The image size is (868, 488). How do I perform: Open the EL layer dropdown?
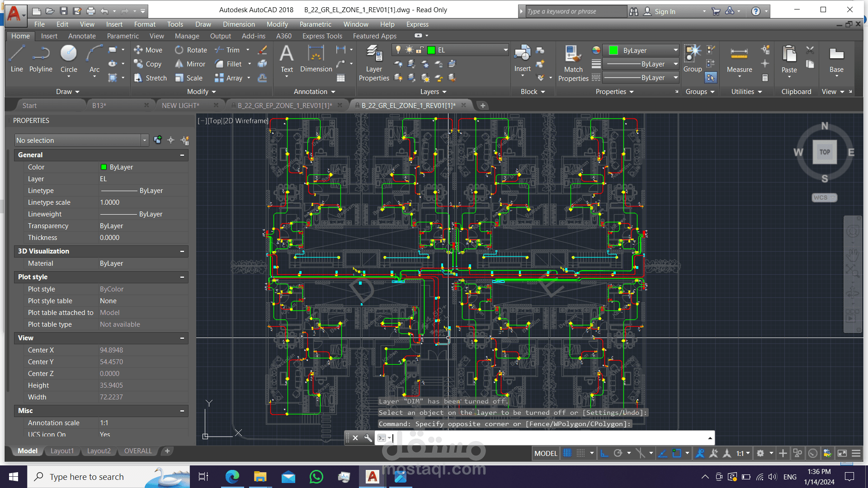click(505, 50)
